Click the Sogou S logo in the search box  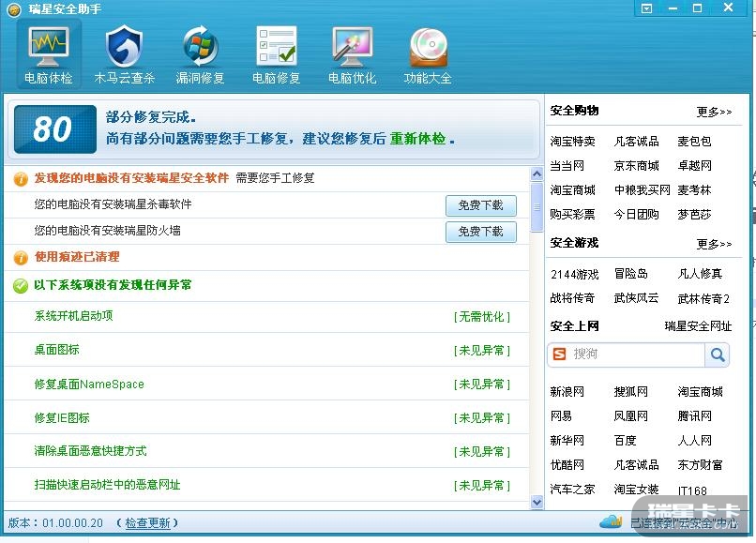pyautogui.click(x=559, y=354)
